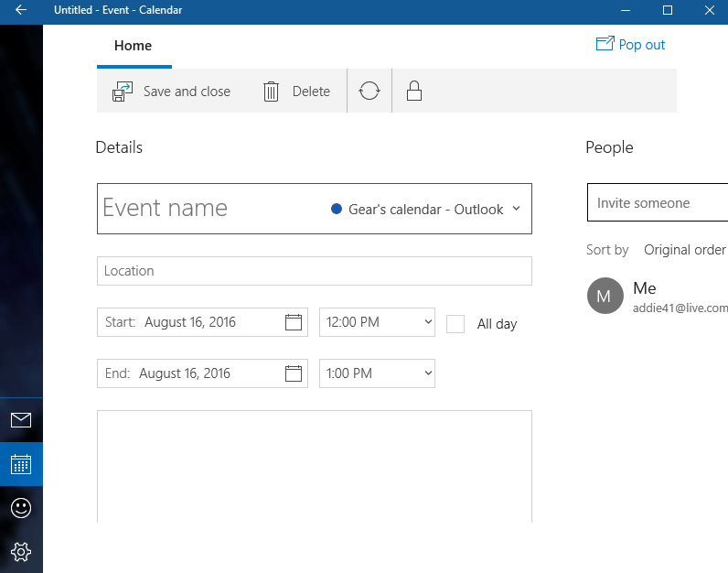Click the Pop out link

click(x=631, y=44)
